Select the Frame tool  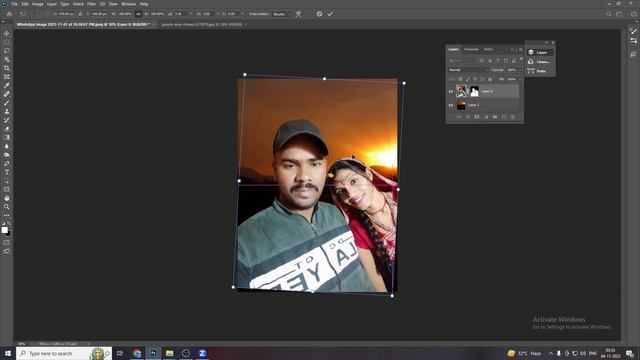[x=7, y=76]
